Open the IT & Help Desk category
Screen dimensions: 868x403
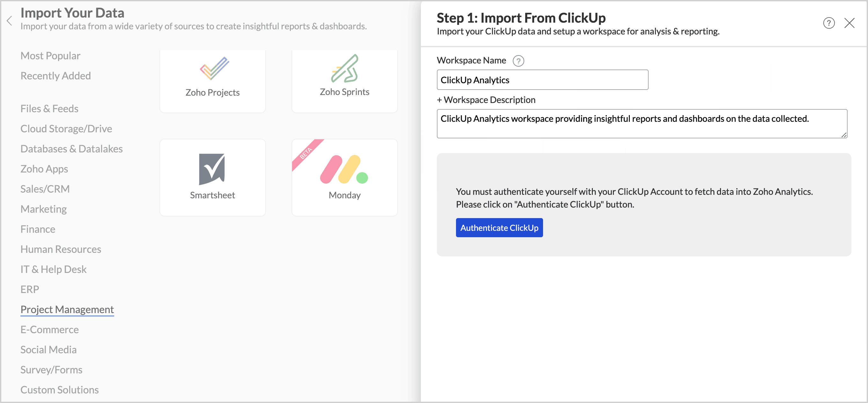54,269
